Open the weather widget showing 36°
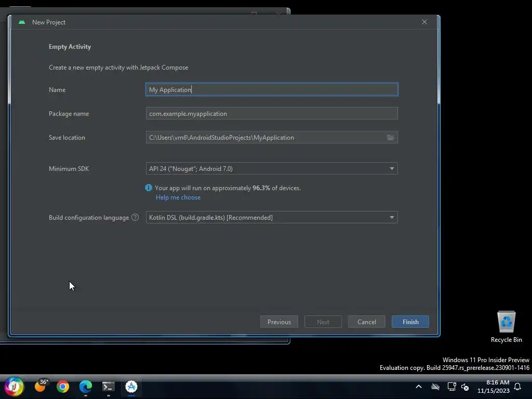Screen dimensions: 532x399 click(42, 386)
